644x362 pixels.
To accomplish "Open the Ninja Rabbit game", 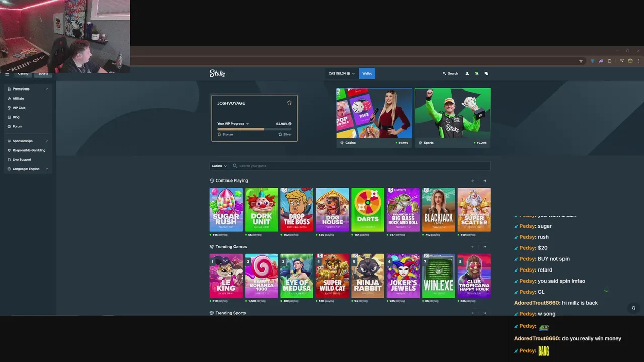I will [368, 276].
